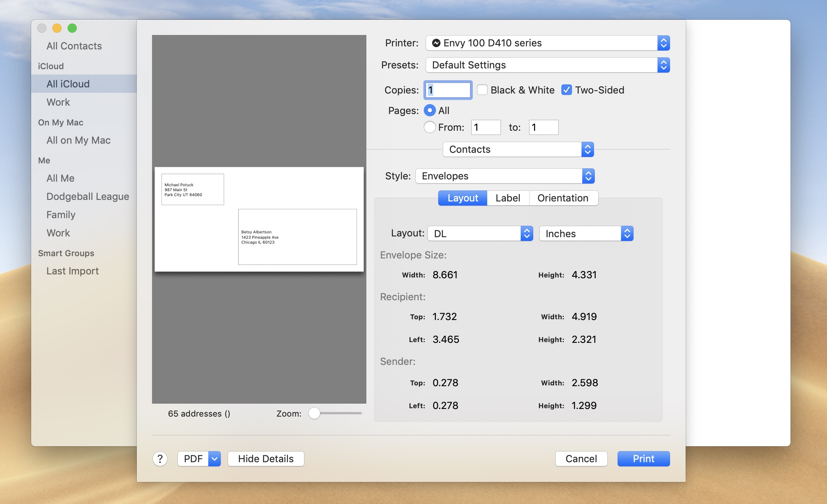Enable Black & White printing checkbox
The height and width of the screenshot is (504, 827).
[483, 90]
